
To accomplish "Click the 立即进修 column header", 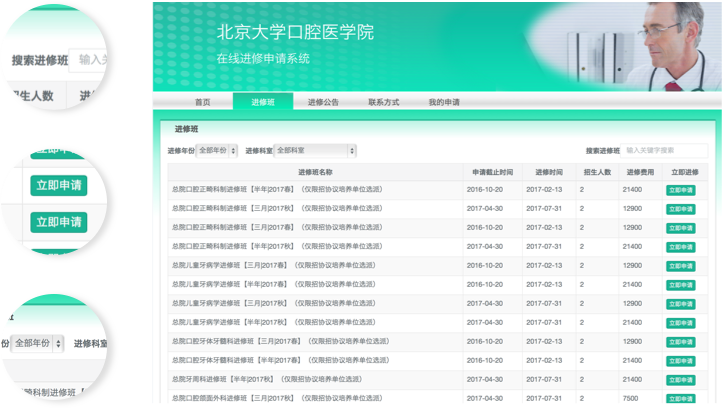I will click(685, 172).
